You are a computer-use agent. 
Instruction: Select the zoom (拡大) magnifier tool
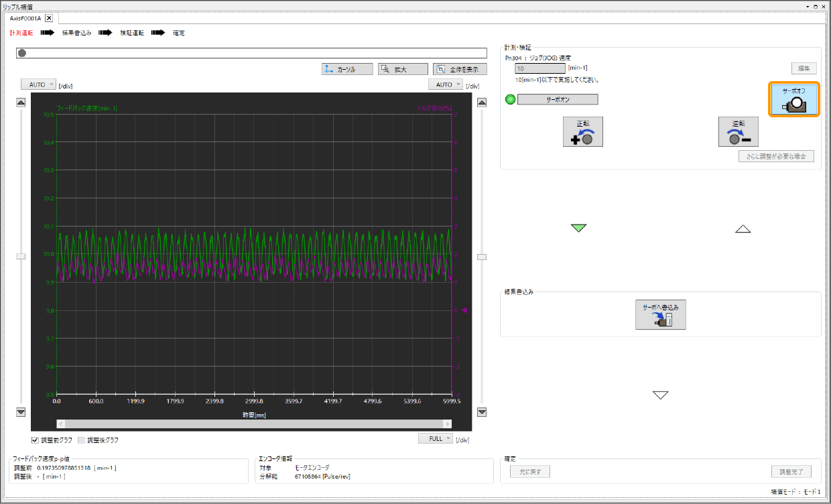[402, 69]
